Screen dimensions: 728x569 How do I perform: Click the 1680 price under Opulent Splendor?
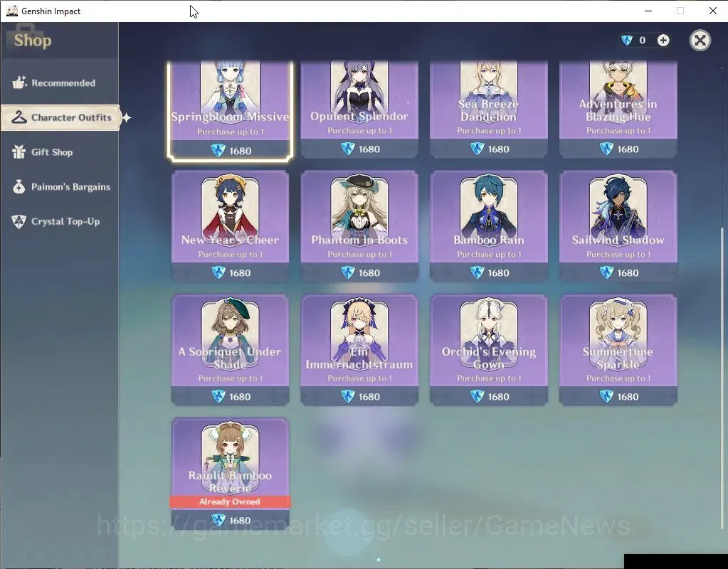click(369, 149)
